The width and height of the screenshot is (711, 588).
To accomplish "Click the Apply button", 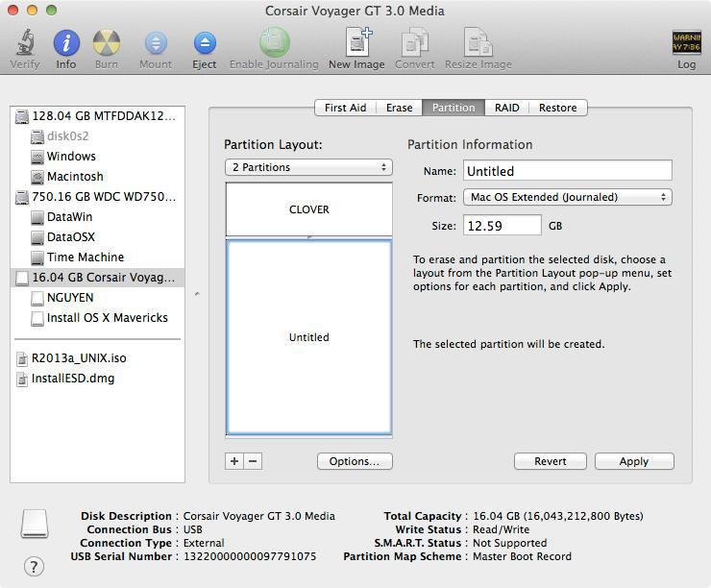I will coord(633,461).
